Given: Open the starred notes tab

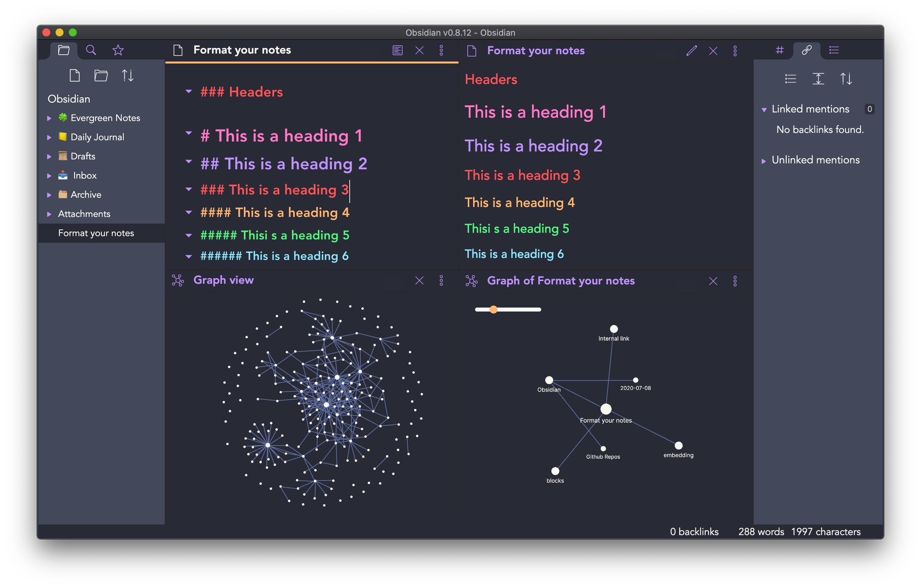Looking at the screenshot, I should [x=118, y=50].
